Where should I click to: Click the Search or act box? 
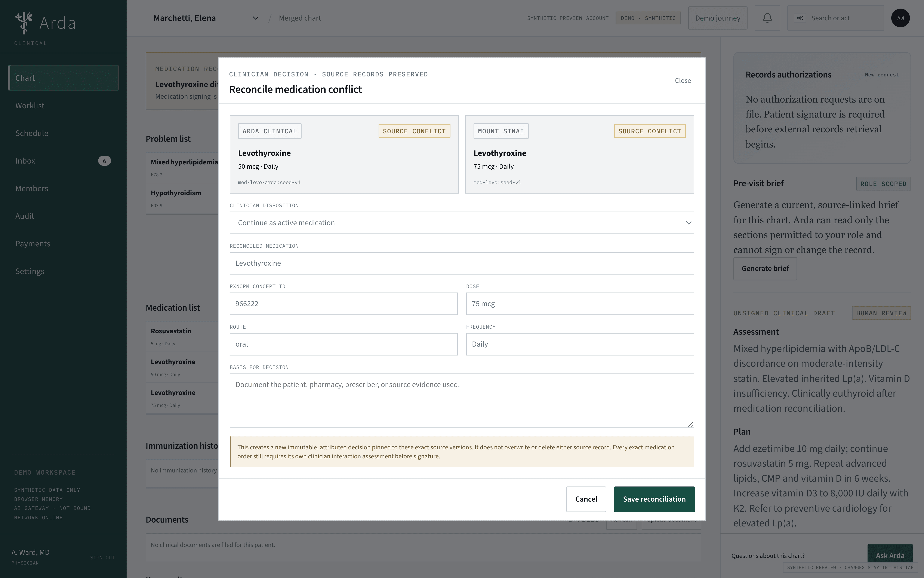point(835,18)
